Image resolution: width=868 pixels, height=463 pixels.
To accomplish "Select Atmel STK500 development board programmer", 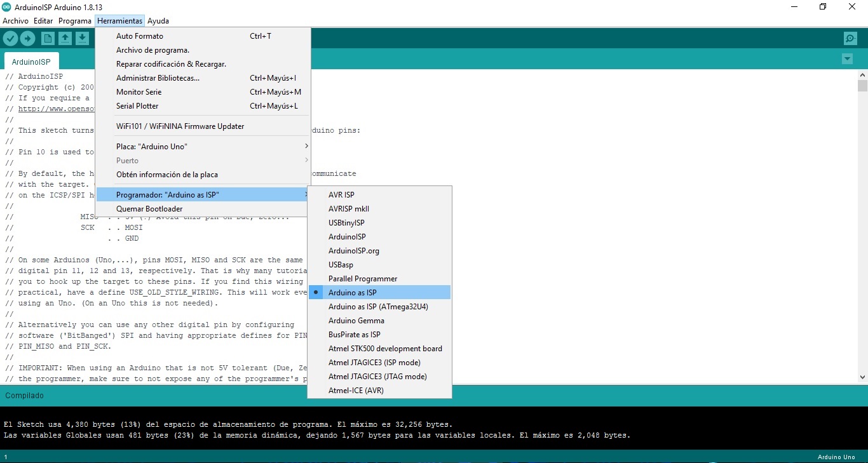I will 385,348.
